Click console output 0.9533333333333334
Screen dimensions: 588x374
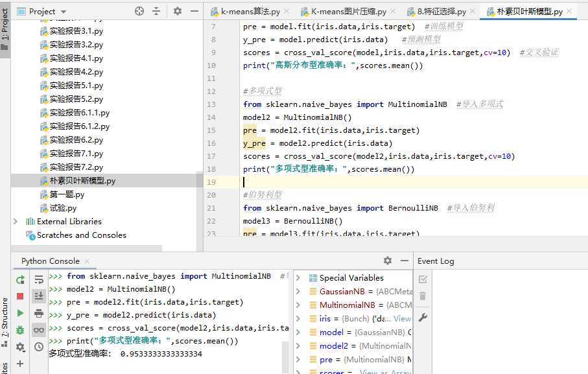[x=161, y=354]
